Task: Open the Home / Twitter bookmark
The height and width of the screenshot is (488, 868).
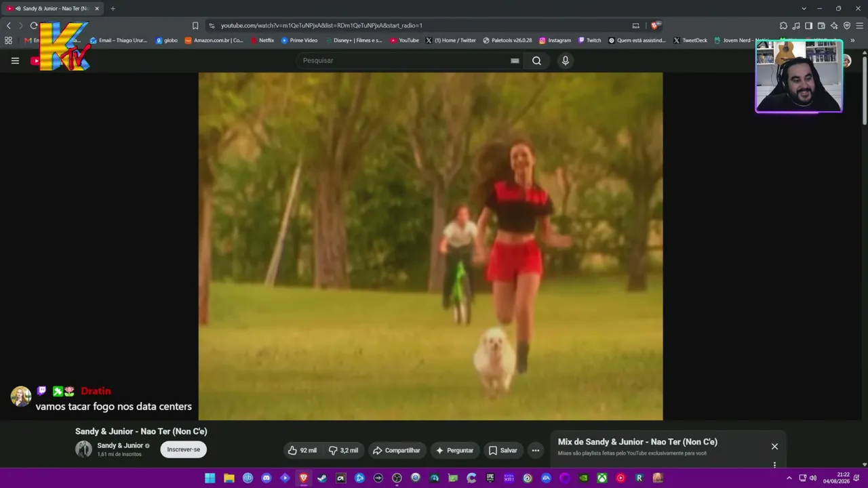Action: point(451,41)
